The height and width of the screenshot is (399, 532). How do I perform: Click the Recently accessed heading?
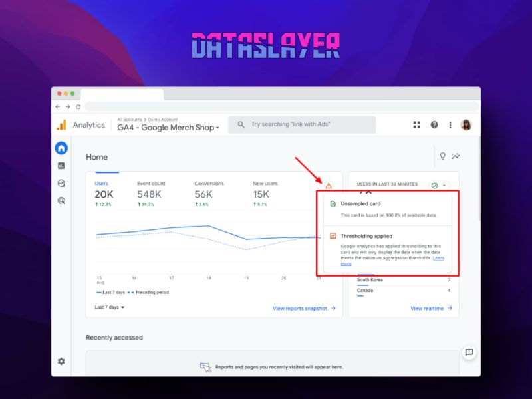[114, 338]
